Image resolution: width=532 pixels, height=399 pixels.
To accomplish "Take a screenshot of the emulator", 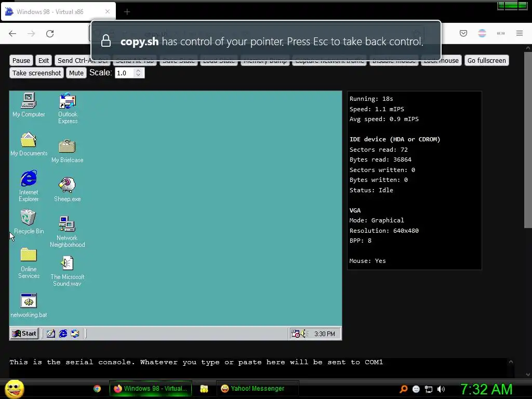I will (x=37, y=73).
